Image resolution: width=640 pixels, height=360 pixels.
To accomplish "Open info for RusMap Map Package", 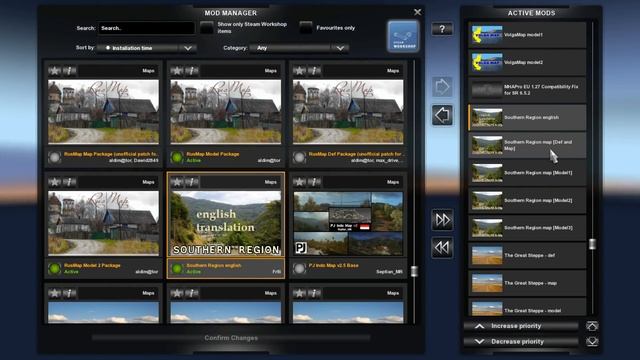I will point(70,71).
